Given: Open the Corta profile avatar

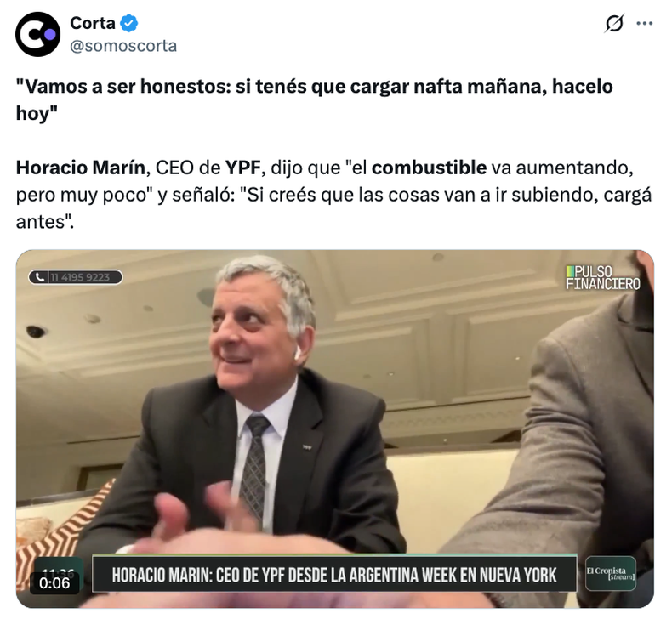Looking at the screenshot, I should pos(37,34).
